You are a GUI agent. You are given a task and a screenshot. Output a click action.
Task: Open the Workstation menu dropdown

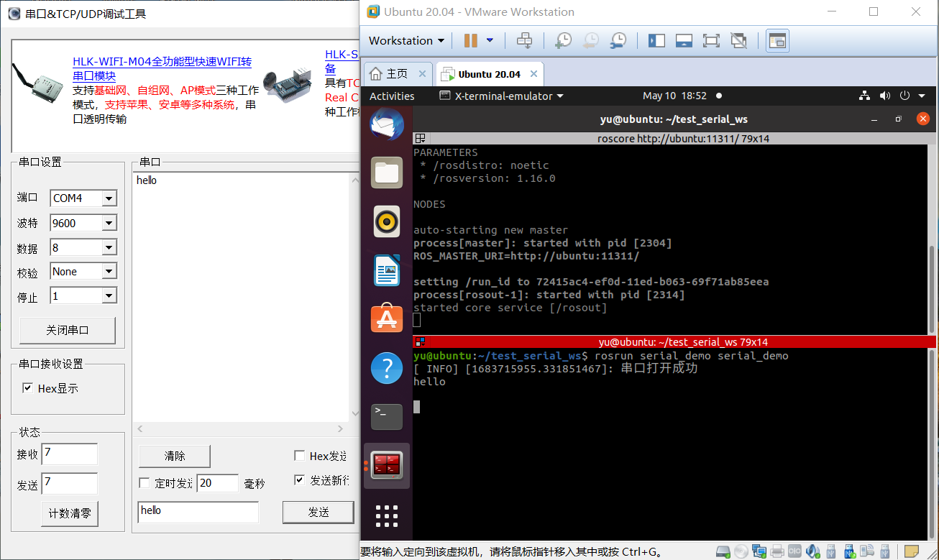(x=406, y=40)
